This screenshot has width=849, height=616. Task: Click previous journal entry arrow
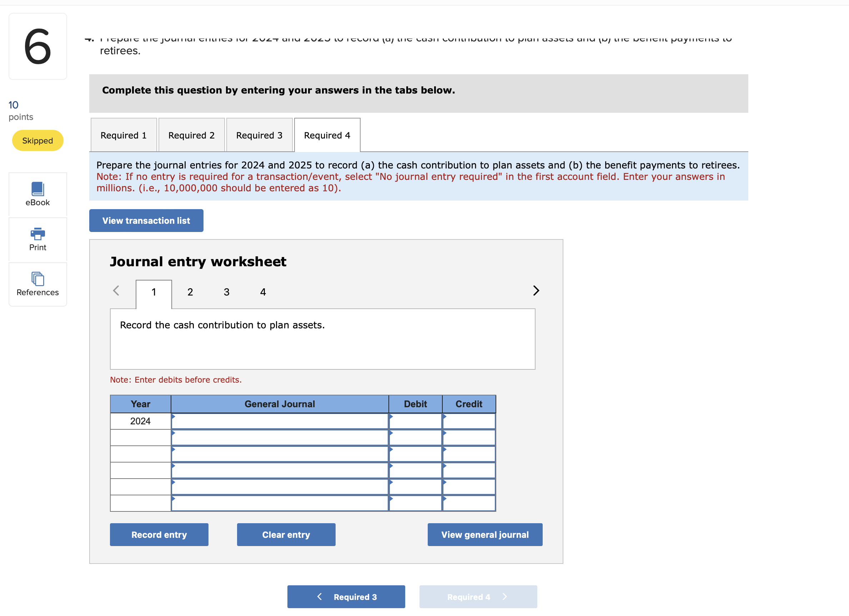pos(116,291)
